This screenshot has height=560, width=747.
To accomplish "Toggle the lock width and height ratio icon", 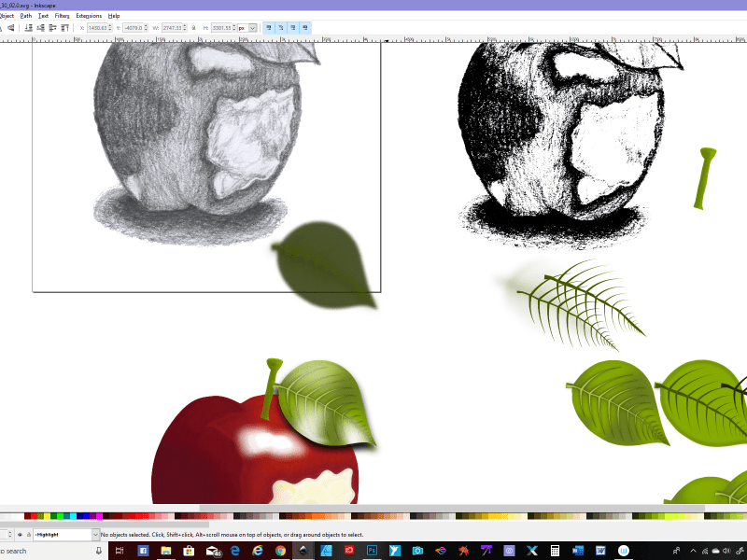I will pyautogui.click(x=194, y=28).
